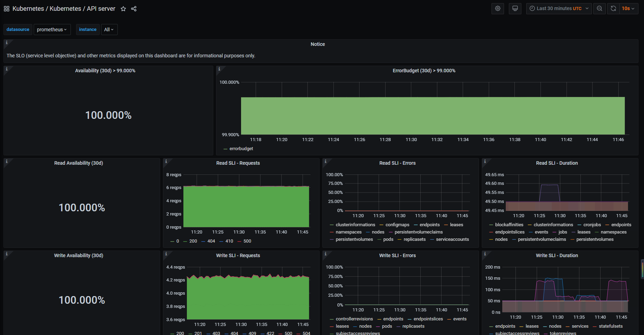
Task: Click the instance variable label
Action: (88, 30)
